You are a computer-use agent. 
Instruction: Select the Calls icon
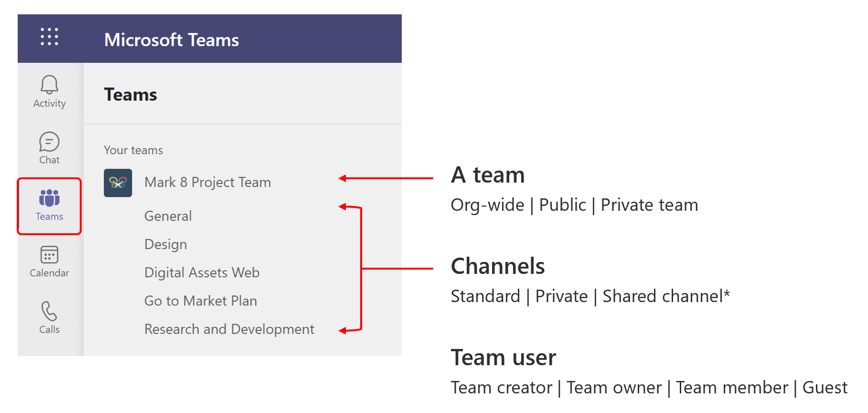[48, 312]
